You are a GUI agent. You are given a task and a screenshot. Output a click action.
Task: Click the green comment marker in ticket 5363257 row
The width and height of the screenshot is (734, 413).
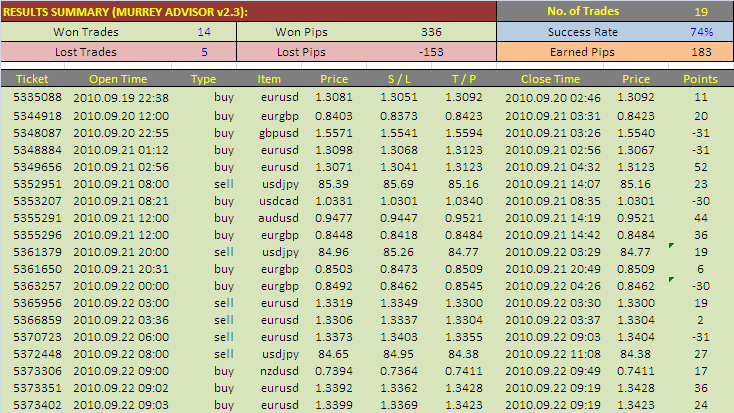tap(671, 280)
